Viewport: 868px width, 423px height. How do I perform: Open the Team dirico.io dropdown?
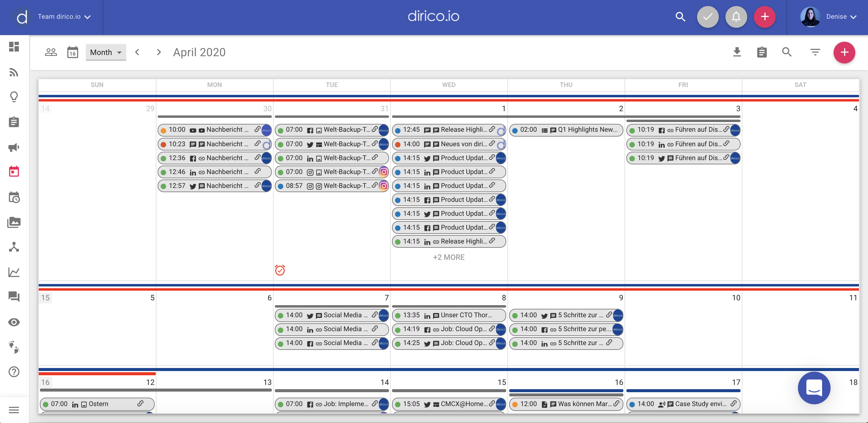tap(64, 17)
